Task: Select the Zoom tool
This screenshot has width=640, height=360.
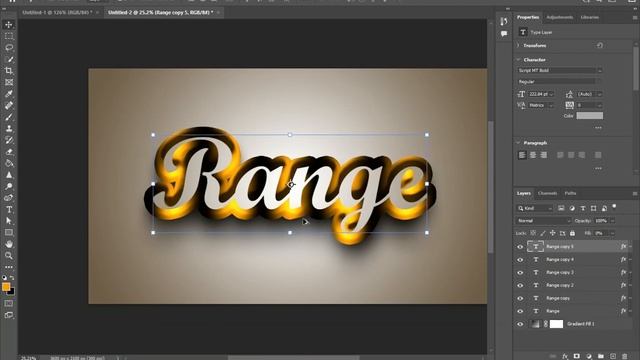Action: [9, 256]
